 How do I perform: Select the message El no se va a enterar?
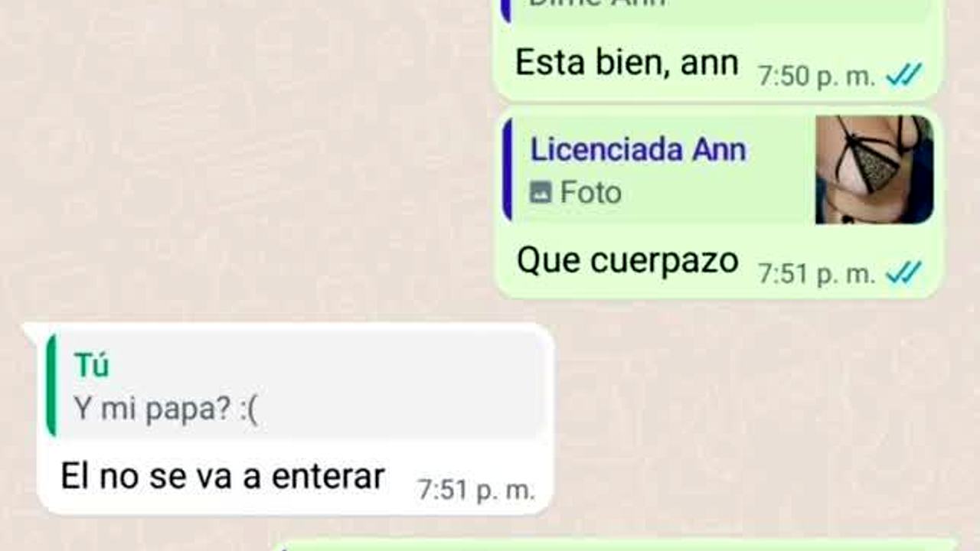[x=222, y=477]
